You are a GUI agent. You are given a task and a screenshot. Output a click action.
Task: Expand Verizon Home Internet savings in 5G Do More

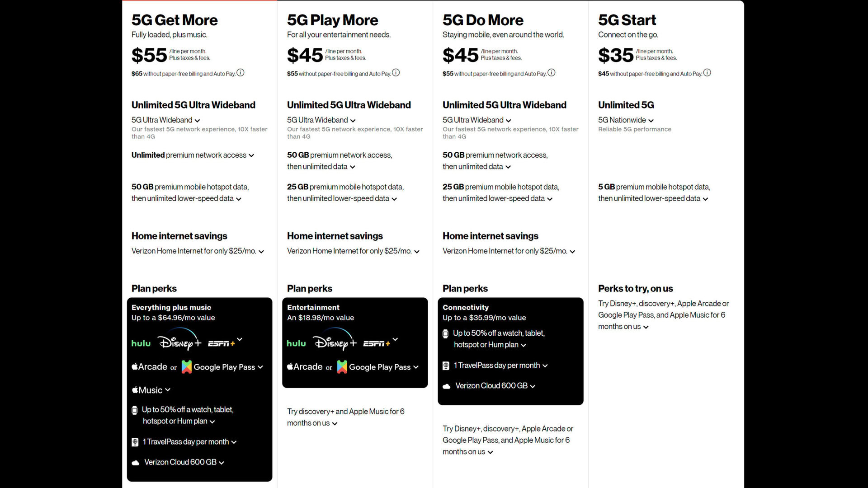(x=571, y=251)
